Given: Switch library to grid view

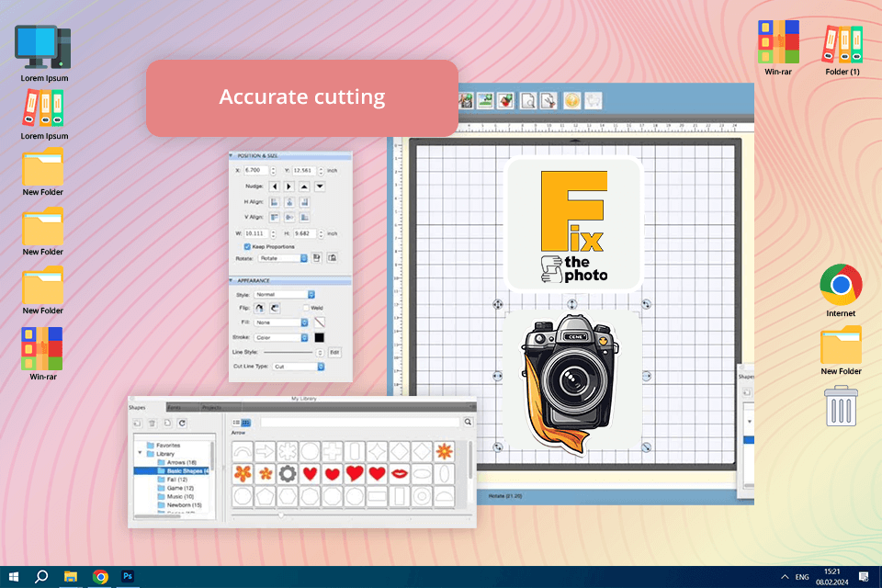Looking at the screenshot, I should [246, 423].
